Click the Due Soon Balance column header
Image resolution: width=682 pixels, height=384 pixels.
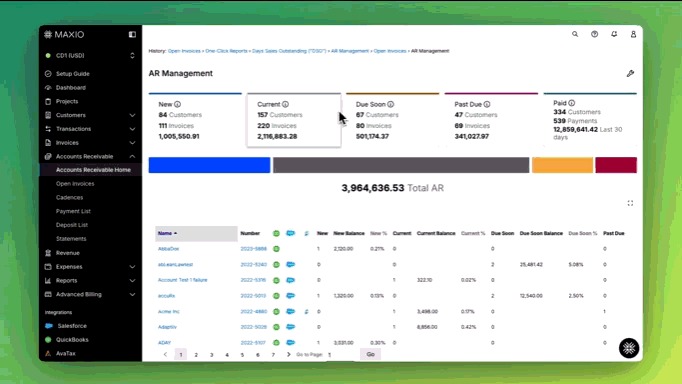[x=541, y=234]
